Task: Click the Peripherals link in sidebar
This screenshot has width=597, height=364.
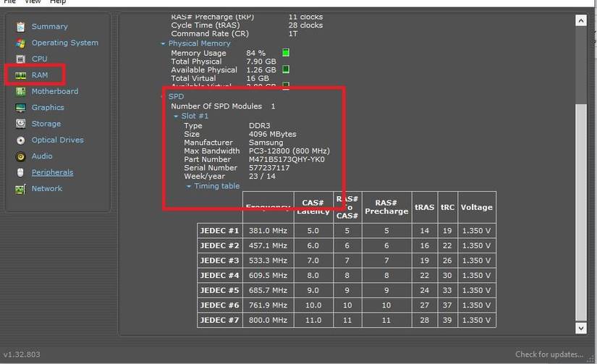Action: tap(52, 172)
